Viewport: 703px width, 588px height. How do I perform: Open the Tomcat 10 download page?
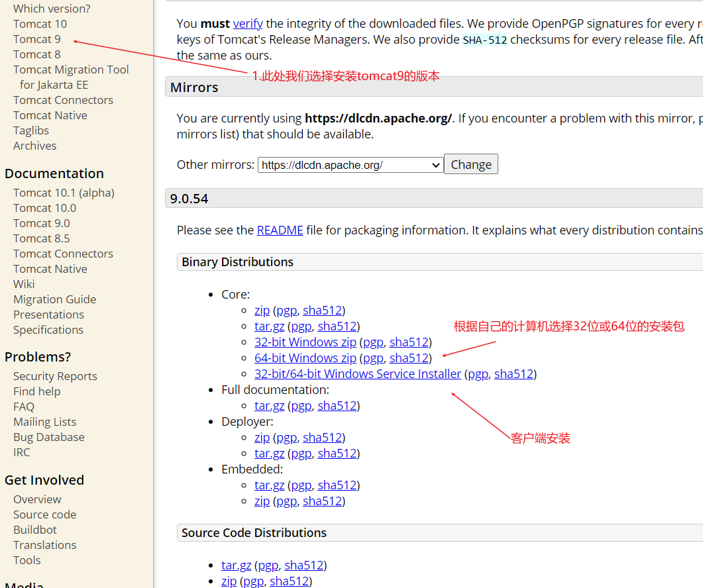40,24
